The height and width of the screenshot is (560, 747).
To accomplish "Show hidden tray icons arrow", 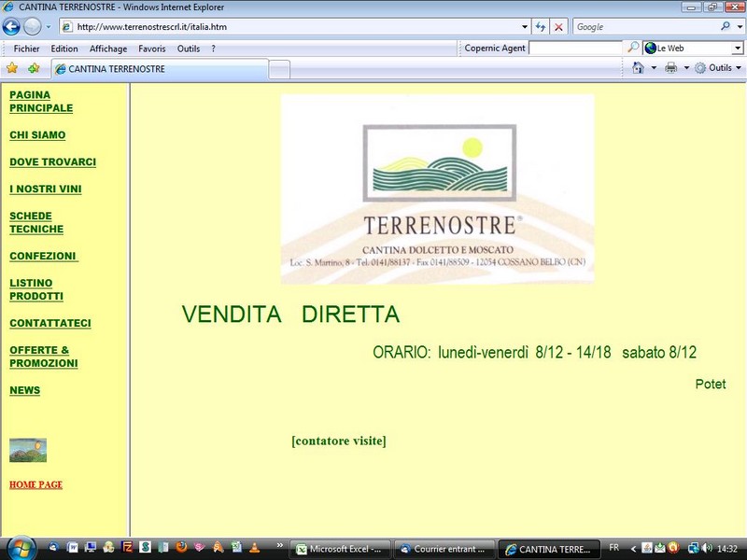I will coord(634,549).
